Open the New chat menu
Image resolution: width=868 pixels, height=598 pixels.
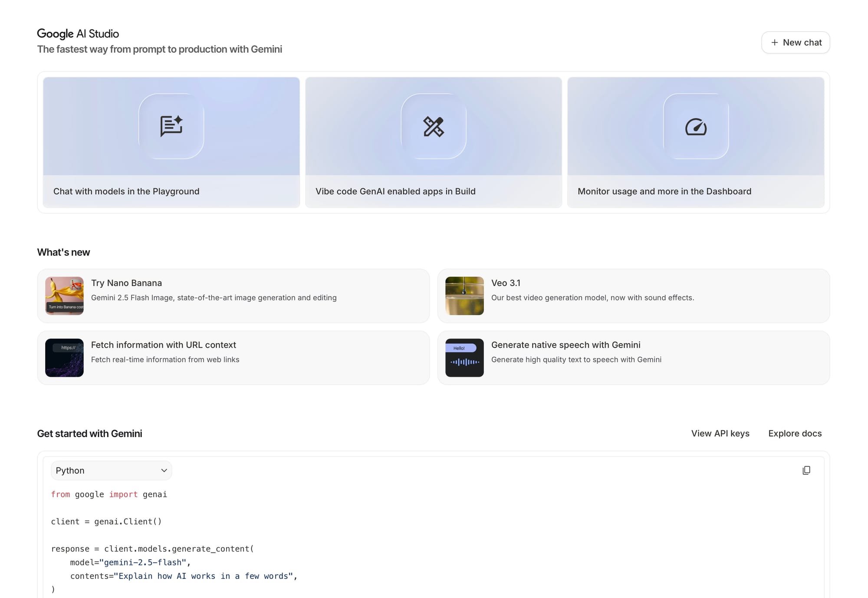click(795, 42)
